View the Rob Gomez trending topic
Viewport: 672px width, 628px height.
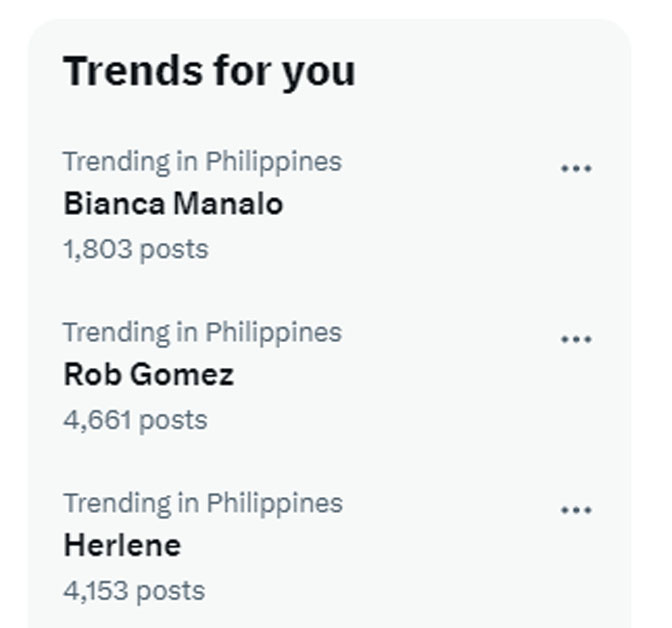148,375
